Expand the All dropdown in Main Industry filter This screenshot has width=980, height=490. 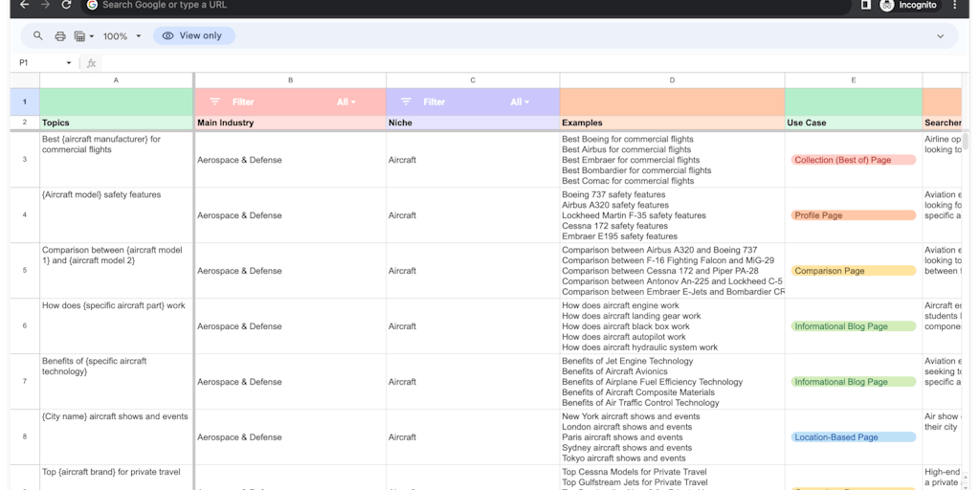(x=346, y=101)
